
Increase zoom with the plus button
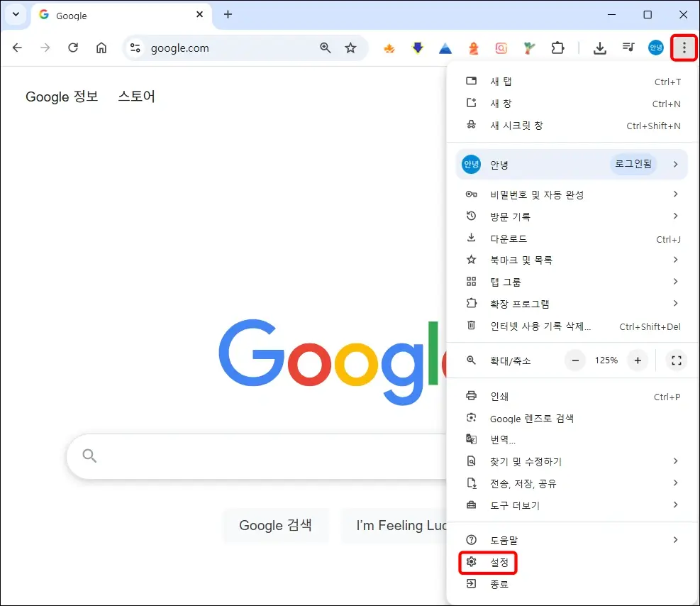638,360
